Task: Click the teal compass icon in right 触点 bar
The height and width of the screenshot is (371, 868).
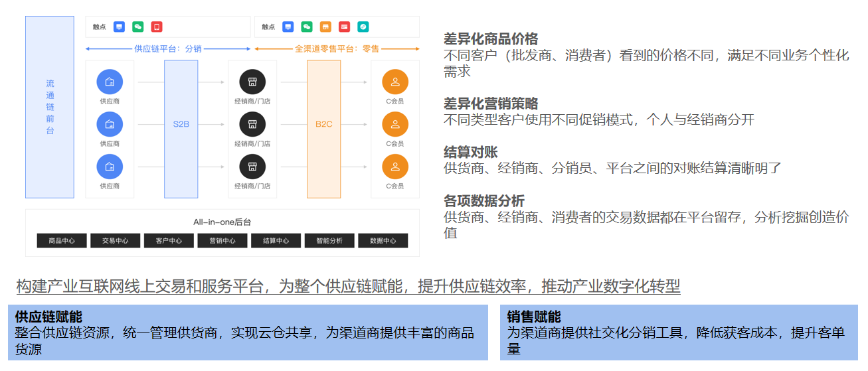Action: [363, 27]
